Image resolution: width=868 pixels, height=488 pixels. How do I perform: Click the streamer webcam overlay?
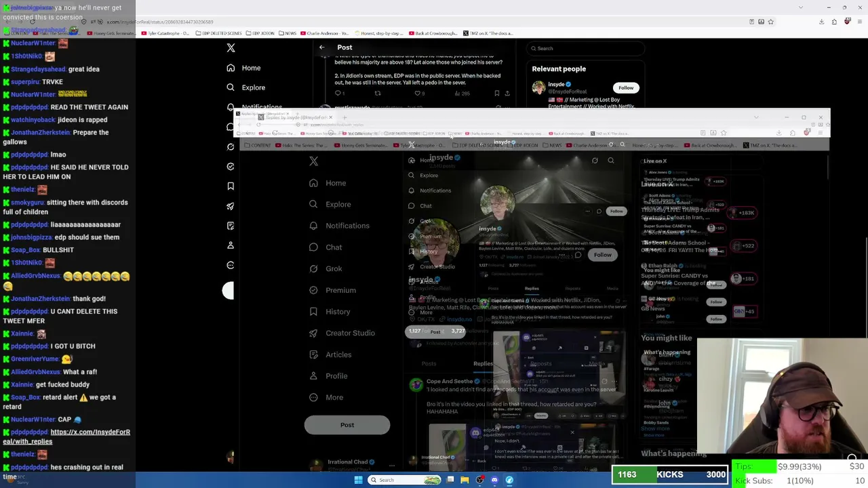click(783, 396)
